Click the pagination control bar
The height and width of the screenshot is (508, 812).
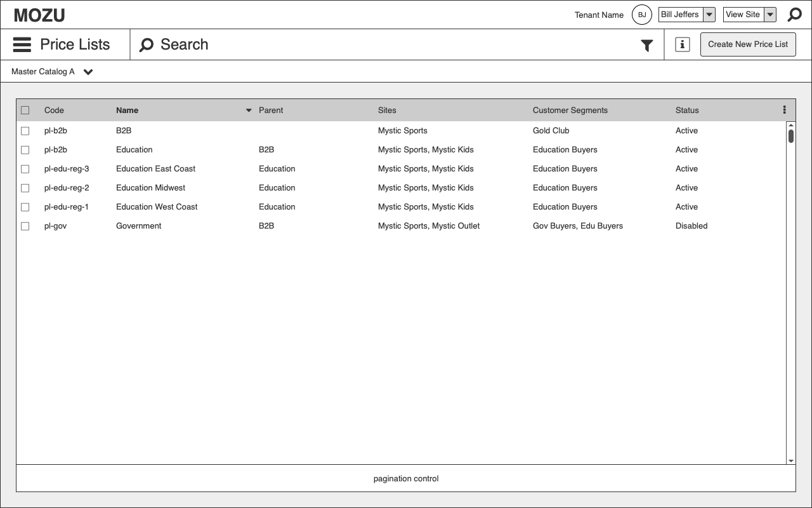[x=406, y=479]
